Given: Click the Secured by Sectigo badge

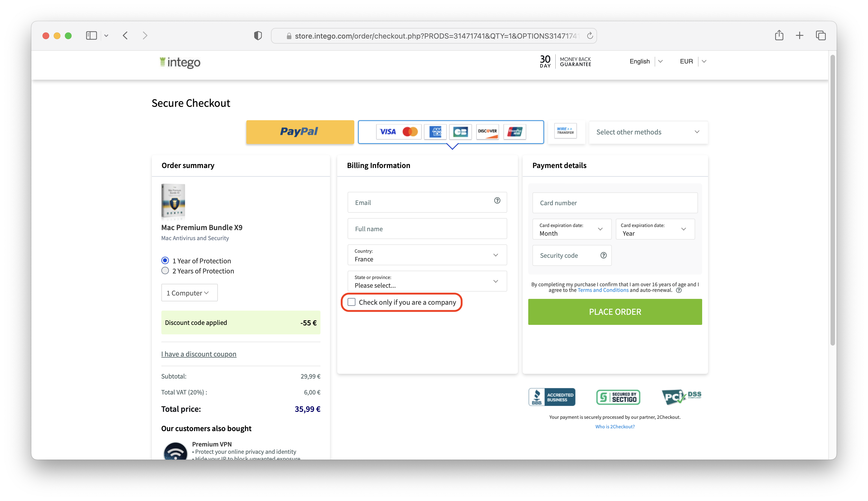Looking at the screenshot, I should pos(618,397).
